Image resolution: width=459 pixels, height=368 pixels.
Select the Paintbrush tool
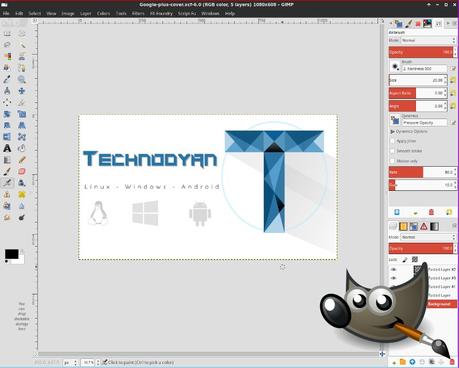(x=7, y=171)
